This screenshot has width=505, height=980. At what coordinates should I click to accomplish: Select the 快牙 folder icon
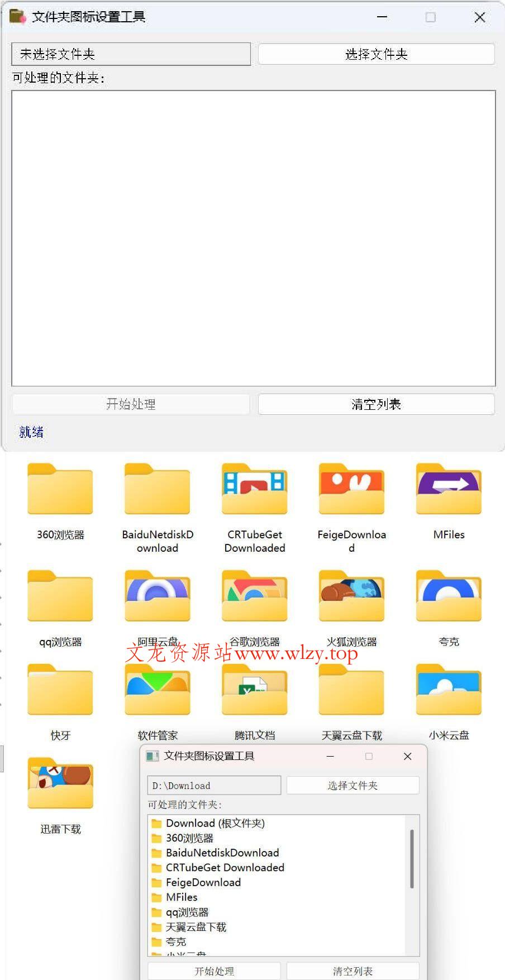coord(60,690)
